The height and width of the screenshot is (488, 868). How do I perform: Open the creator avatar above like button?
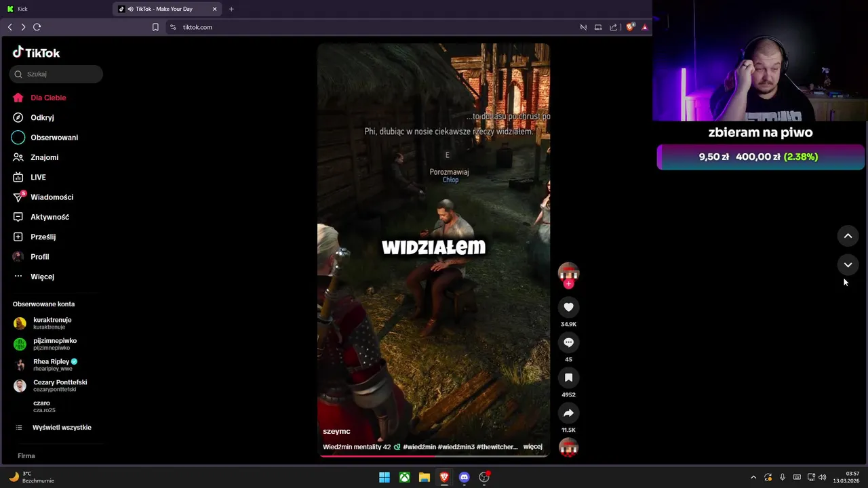pyautogui.click(x=568, y=272)
